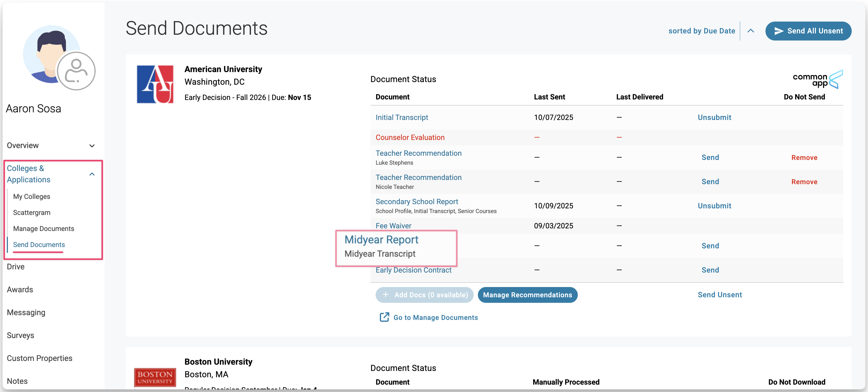Collapse the Colleges & Applications section

coord(92,174)
